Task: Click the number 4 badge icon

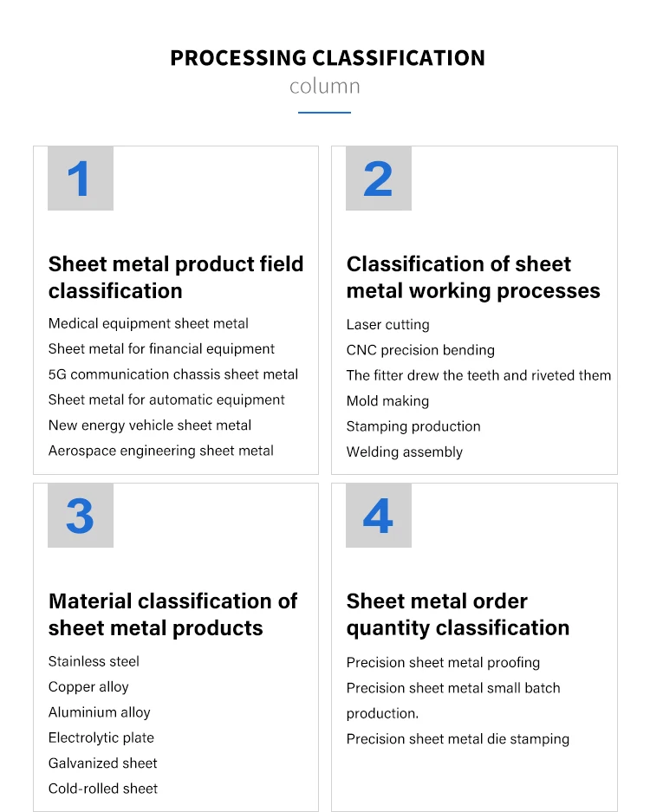Action: coord(378,516)
